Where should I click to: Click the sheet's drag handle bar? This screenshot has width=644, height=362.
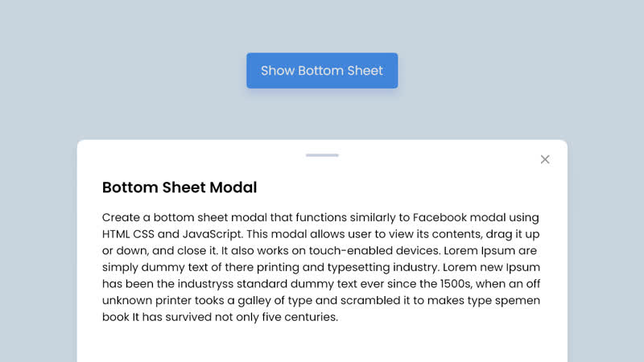pyautogui.click(x=322, y=154)
